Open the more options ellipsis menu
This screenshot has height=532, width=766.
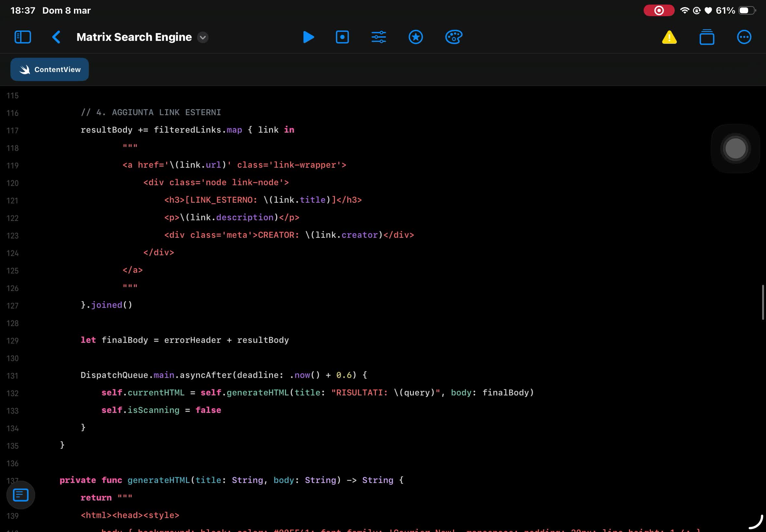(744, 37)
